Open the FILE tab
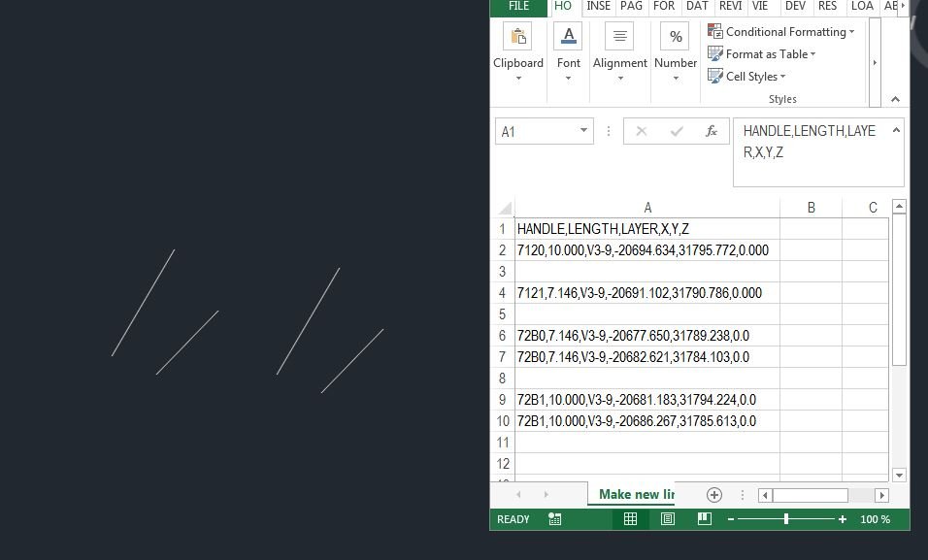928x560 pixels. pyautogui.click(x=518, y=7)
